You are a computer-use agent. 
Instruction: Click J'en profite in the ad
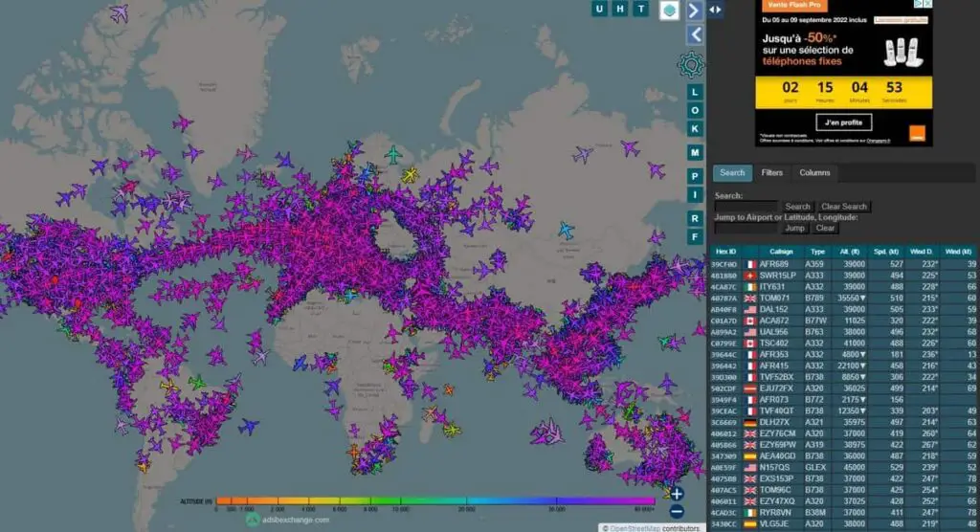tap(844, 122)
